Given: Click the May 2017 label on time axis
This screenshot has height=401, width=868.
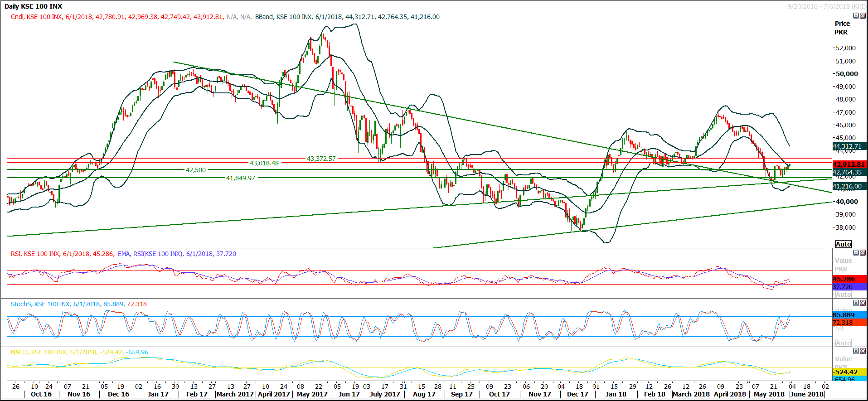Looking at the screenshot, I should [x=312, y=394].
